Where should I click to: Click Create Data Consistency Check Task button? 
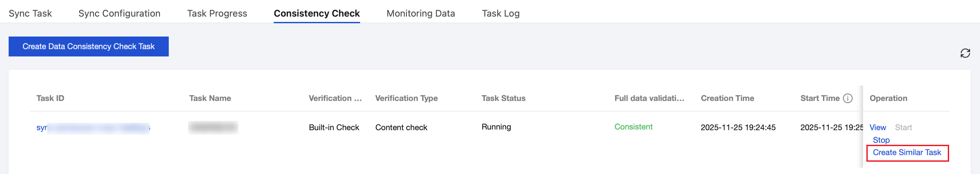tap(88, 46)
